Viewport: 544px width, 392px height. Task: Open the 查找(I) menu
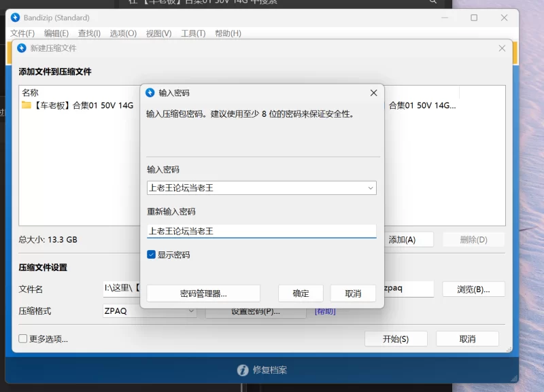coord(89,33)
